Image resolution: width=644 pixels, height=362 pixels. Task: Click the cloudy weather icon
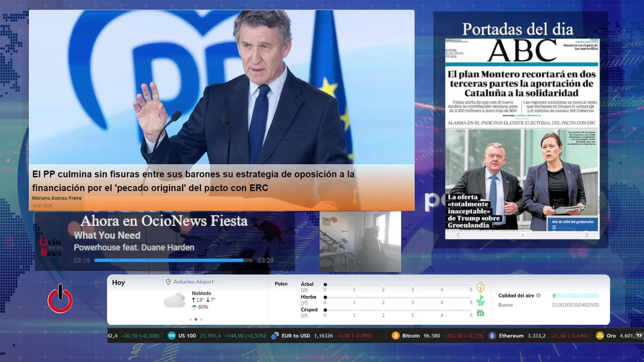pyautogui.click(x=175, y=301)
